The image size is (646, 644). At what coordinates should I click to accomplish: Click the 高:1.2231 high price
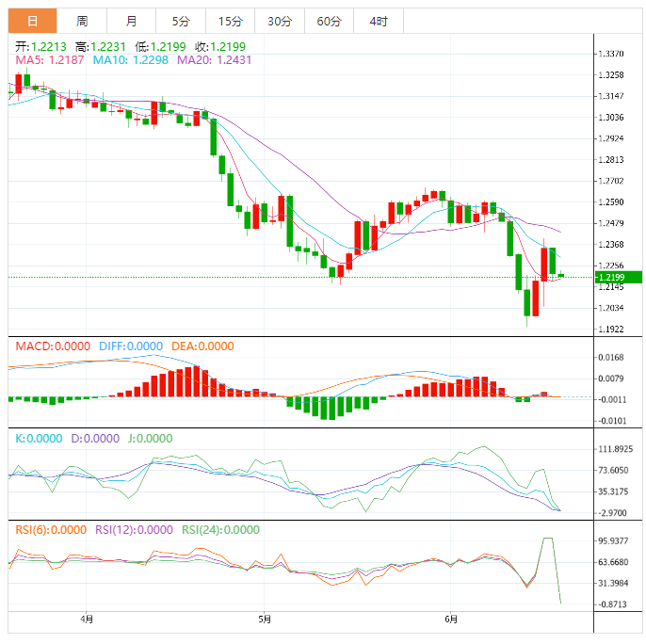click(x=100, y=46)
